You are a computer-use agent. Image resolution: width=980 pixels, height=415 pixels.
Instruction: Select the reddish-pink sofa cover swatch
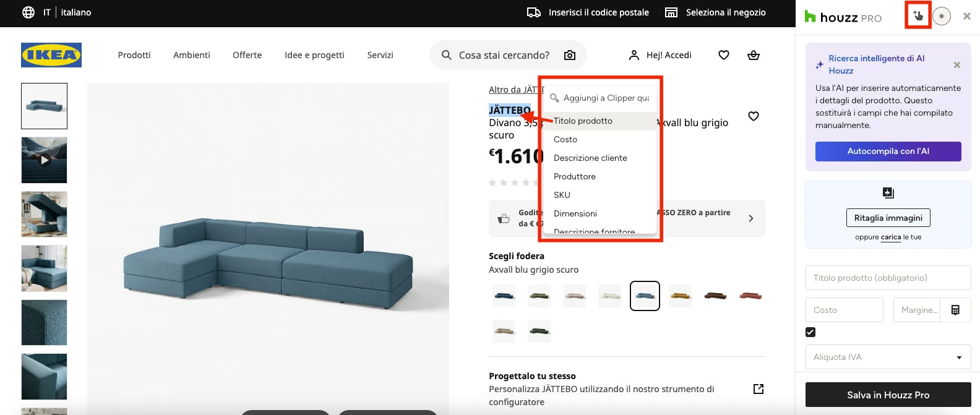(x=750, y=296)
